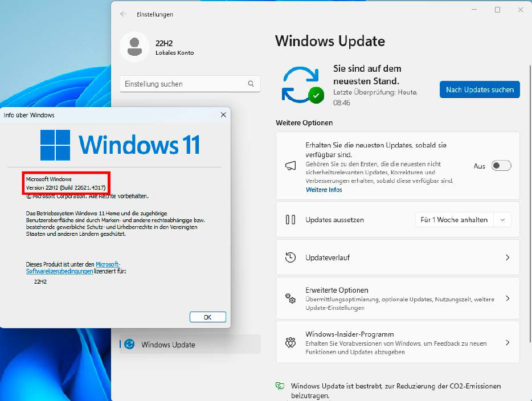This screenshot has width=532, height=401.
Task: Click the Updates aussetzen label
Action: pyautogui.click(x=334, y=220)
